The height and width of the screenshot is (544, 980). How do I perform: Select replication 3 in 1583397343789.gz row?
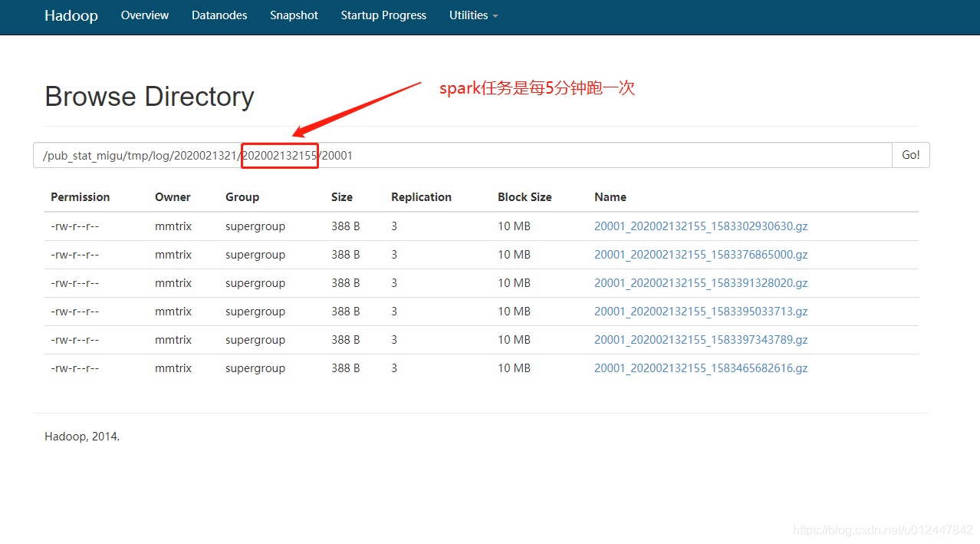394,340
